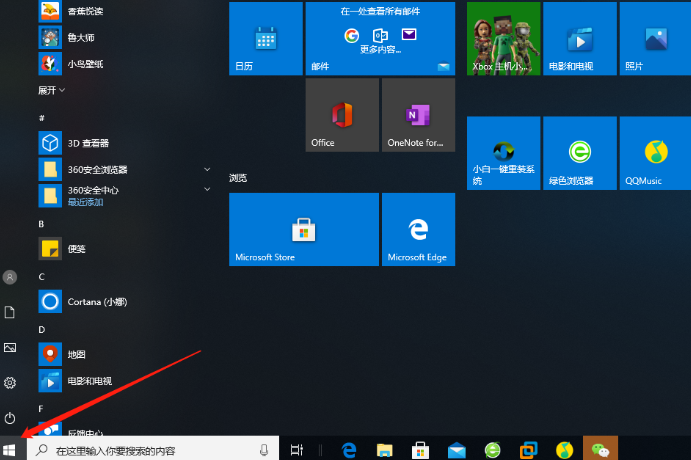Open Documents icon in Start sidebar
This screenshot has height=460, width=691.
10,312
